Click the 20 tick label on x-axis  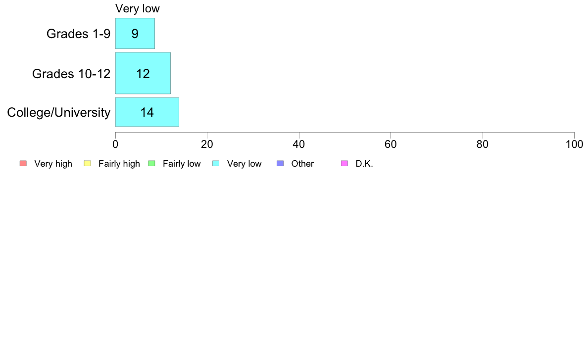click(x=207, y=144)
